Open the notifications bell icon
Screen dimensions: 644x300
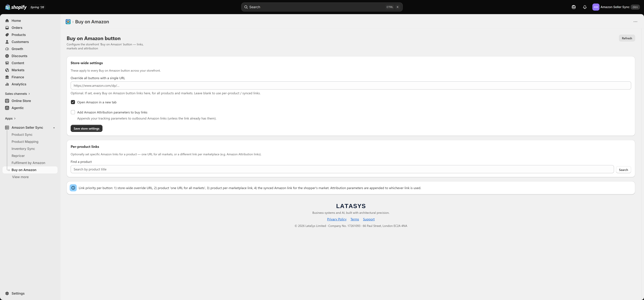pyautogui.click(x=584, y=7)
